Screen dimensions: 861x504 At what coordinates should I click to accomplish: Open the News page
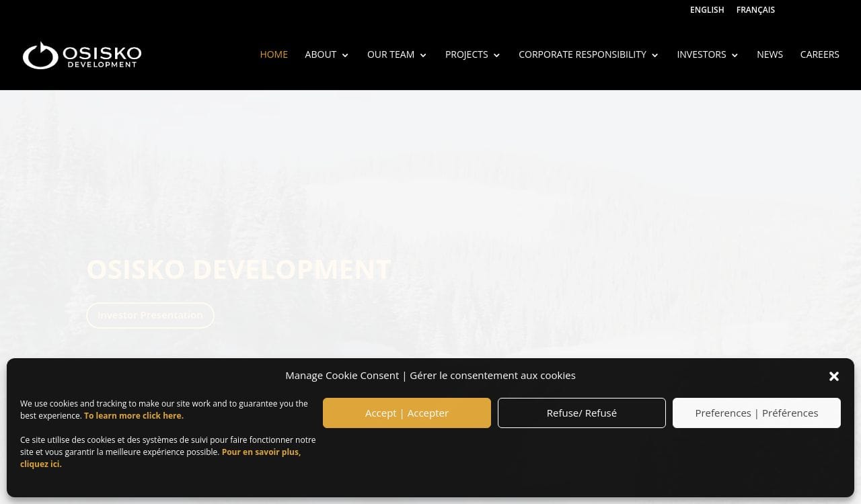(770, 54)
